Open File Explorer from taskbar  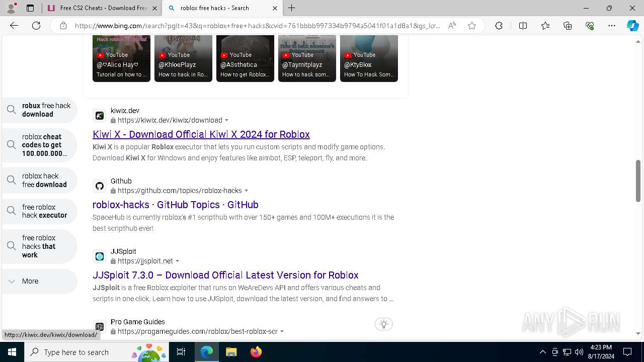[x=231, y=352]
